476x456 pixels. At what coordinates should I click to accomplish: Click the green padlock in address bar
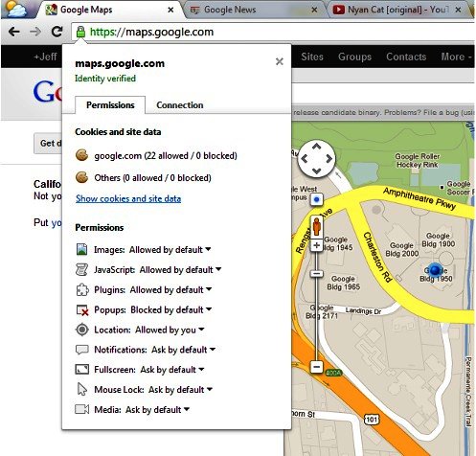click(80, 32)
